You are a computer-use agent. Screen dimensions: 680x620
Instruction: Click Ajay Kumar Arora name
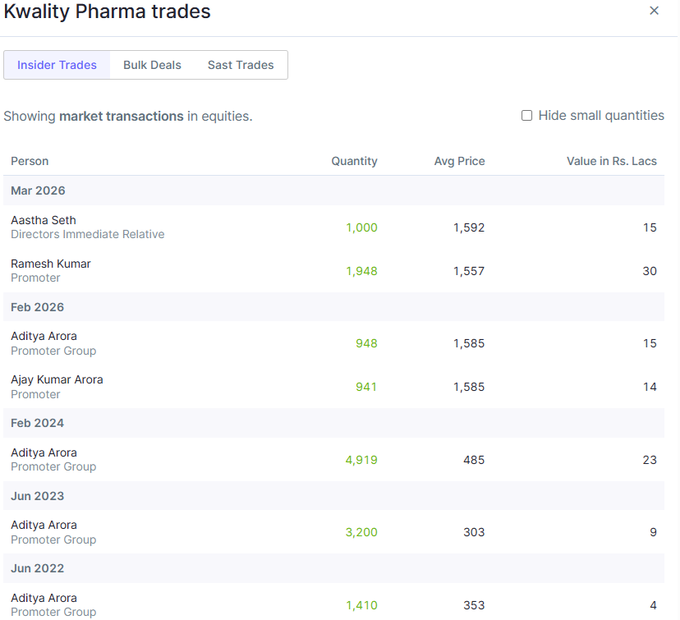(x=57, y=380)
